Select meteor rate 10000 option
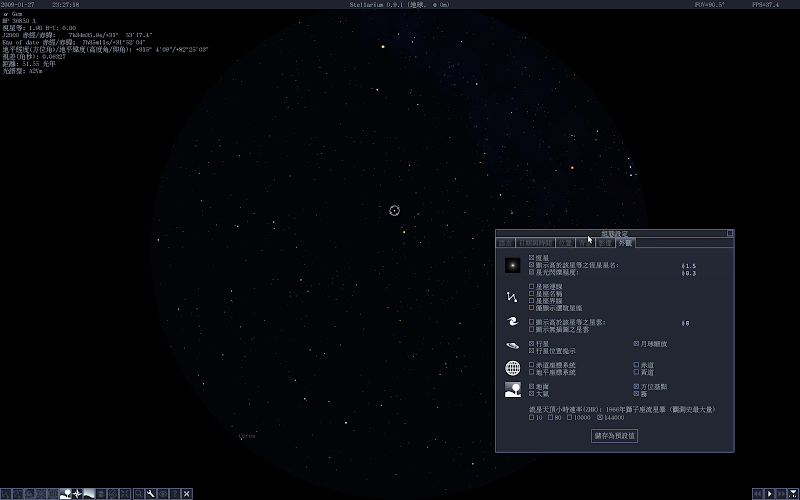Image resolution: width=800 pixels, height=500 pixels. point(569,417)
